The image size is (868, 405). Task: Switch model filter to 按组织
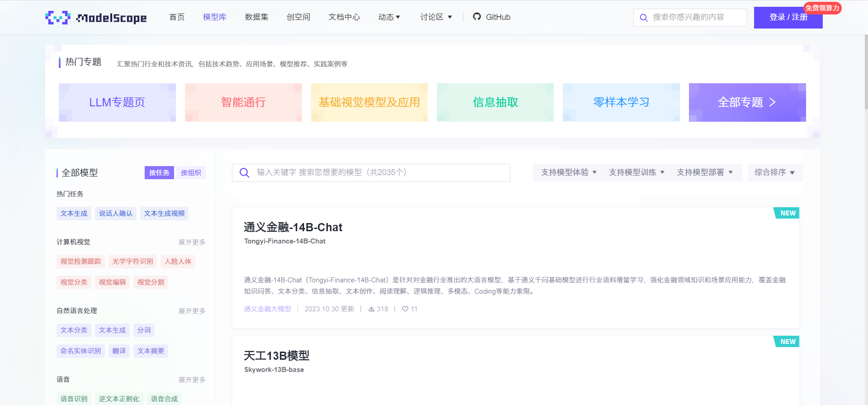pyautogui.click(x=191, y=172)
